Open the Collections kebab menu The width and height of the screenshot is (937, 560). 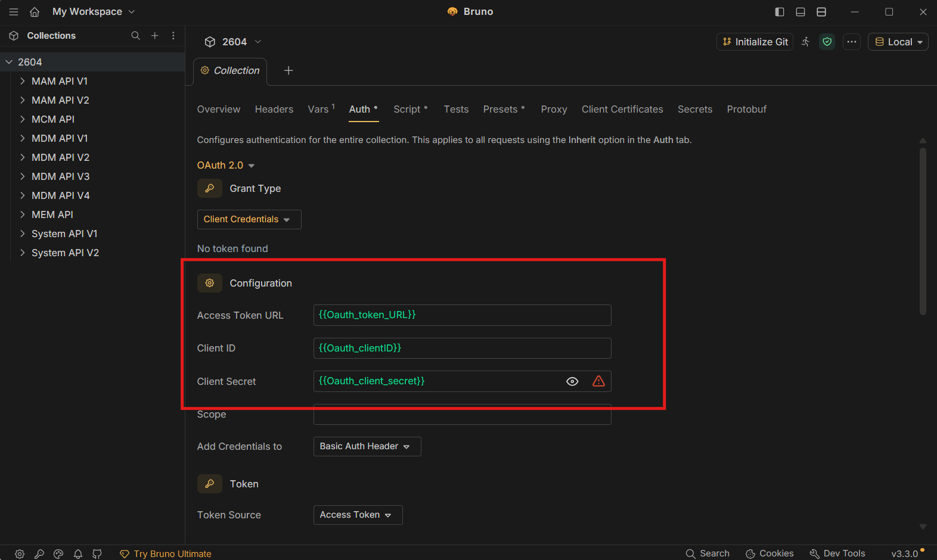173,36
